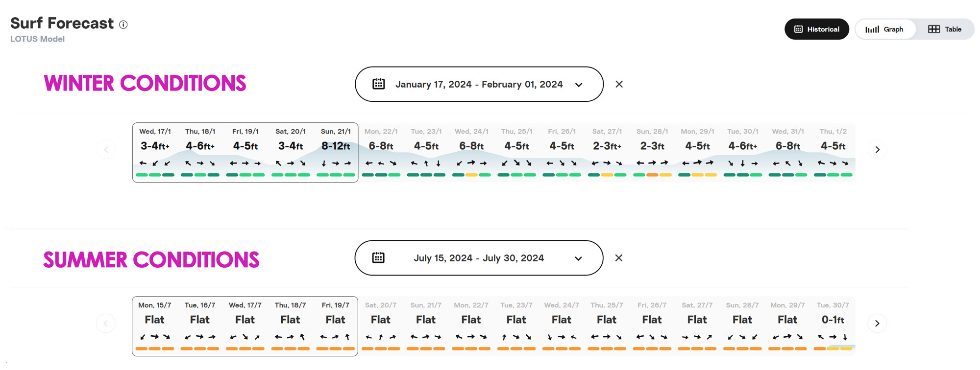Open the Wed 17/1 3-4ft+ winter day
980x370 pixels.
(x=155, y=152)
